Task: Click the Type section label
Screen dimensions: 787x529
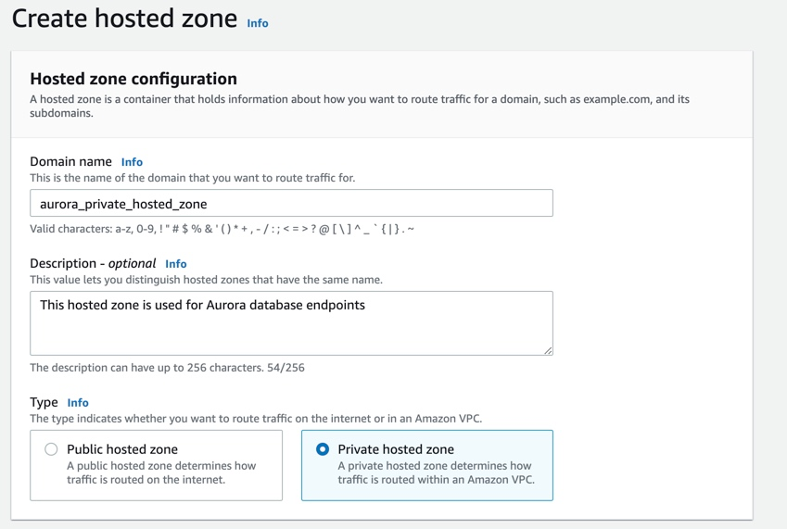Action: point(44,403)
